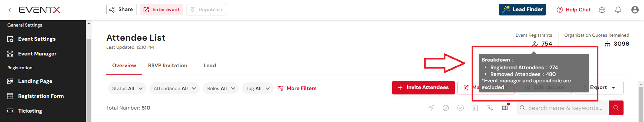Image resolution: width=644 pixels, height=122 pixels.
Task: Click the Lead Finder button
Action: 522,9
